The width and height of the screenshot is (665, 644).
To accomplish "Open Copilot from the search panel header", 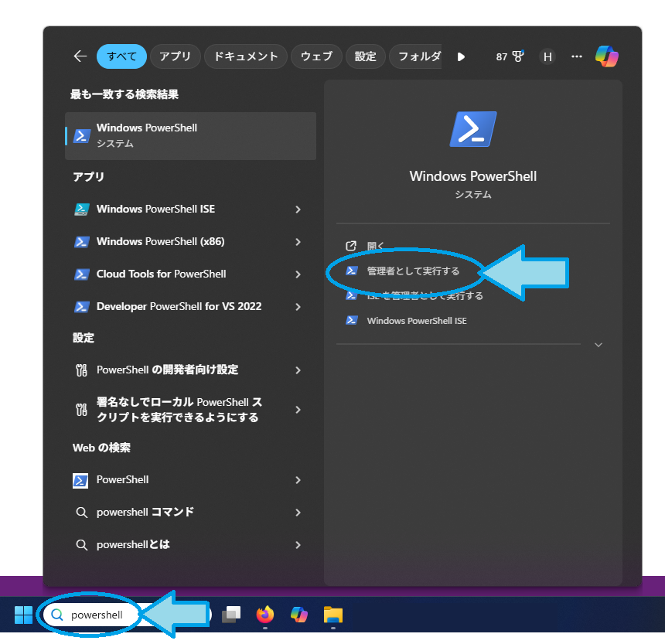I will 606,56.
